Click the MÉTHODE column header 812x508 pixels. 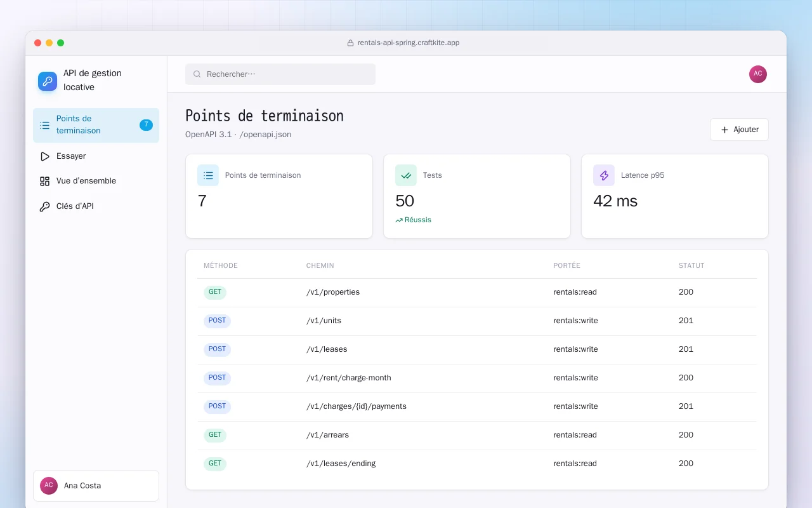click(x=221, y=266)
